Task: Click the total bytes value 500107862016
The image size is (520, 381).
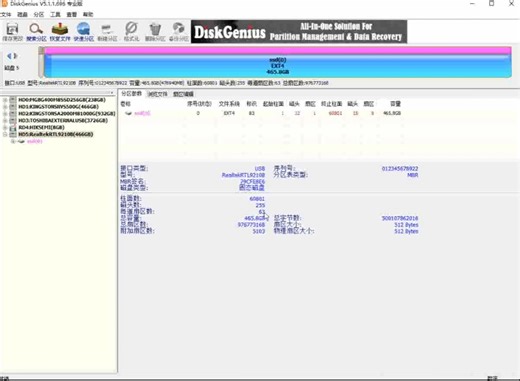Action: [x=400, y=218]
